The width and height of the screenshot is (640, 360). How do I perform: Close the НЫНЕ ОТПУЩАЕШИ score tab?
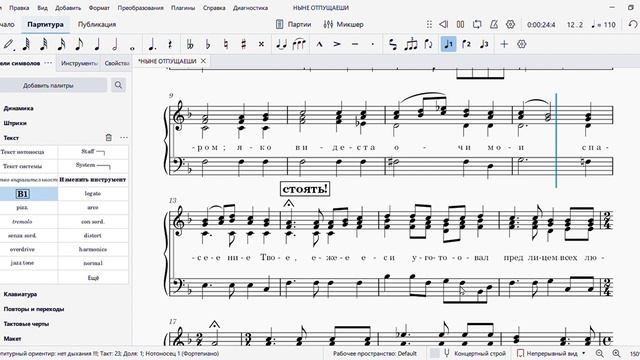[203, 61]
